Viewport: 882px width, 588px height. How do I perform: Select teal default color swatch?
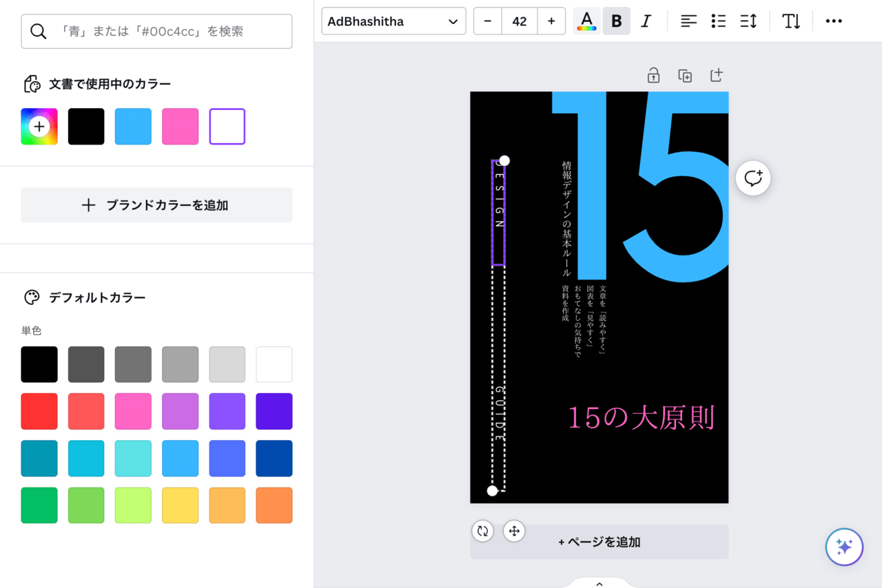pyautogui.click(x=39, y=459)
